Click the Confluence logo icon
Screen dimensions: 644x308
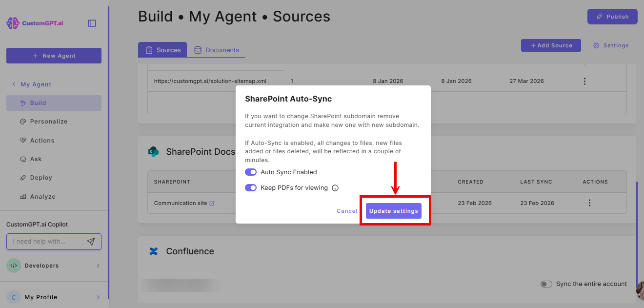[x=154, y=251]
